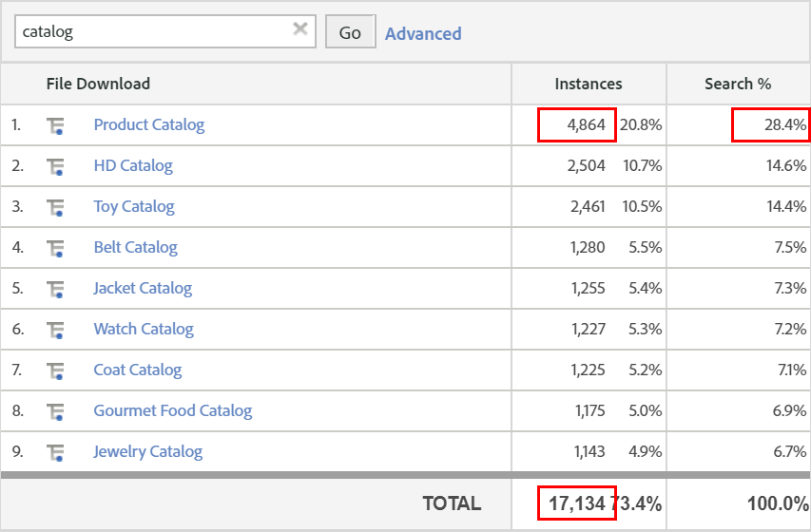The image size is (811, 532).
Task: Click breakdown icon beside Jacket Catalog
Action: coord(55,289)
